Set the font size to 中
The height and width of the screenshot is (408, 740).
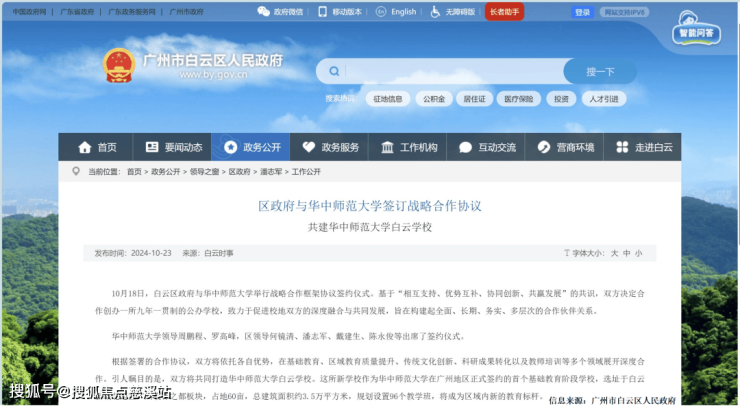click(x=626, y=253)
